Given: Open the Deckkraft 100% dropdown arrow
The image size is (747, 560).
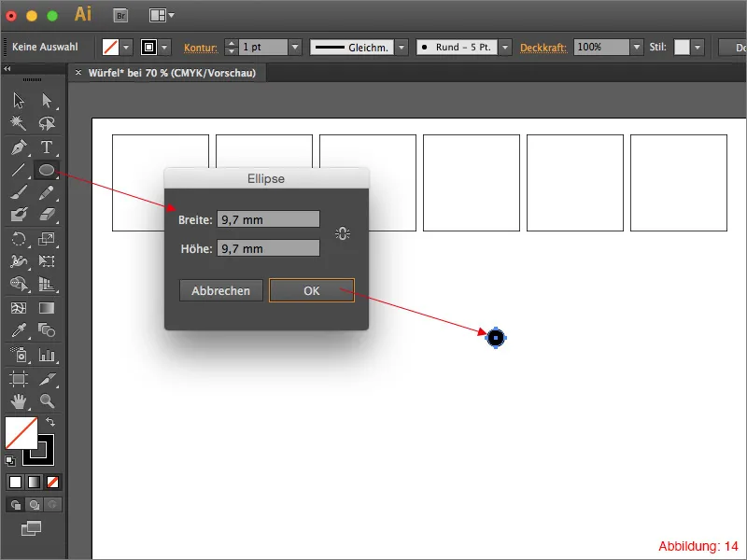Looking at the screenshot, I should click(x=637, y=48).
